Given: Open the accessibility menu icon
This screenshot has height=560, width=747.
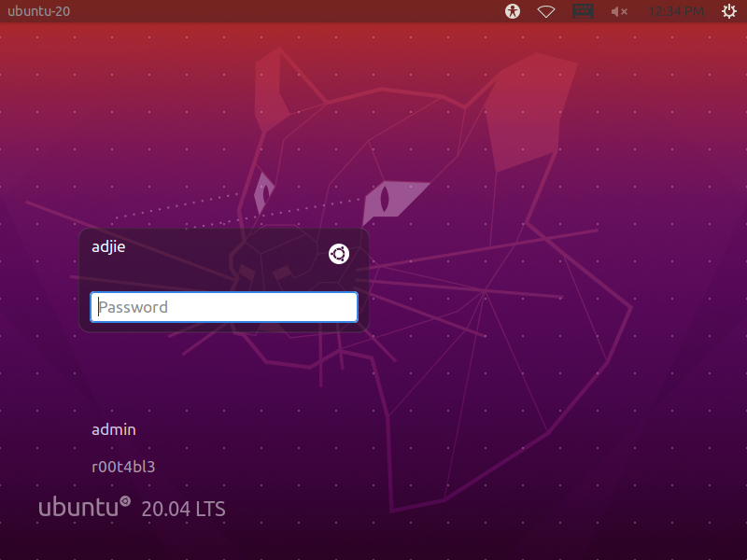Looking at the screenshot, I should pyautogui.click(x=513, y=11).
